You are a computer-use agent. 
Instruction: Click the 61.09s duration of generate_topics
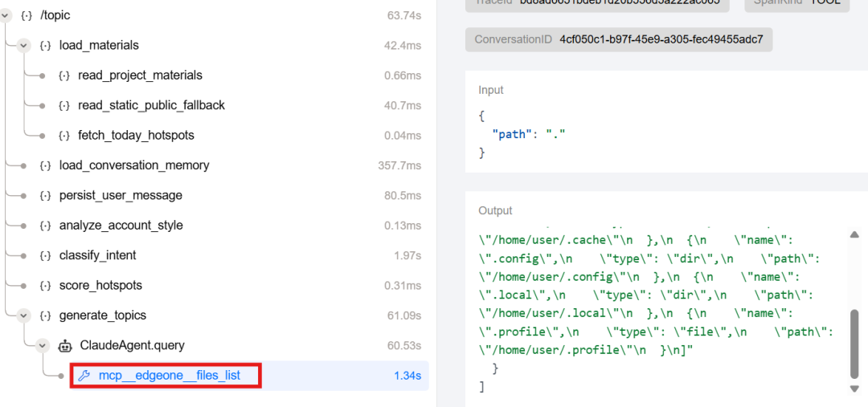(404, 315)
